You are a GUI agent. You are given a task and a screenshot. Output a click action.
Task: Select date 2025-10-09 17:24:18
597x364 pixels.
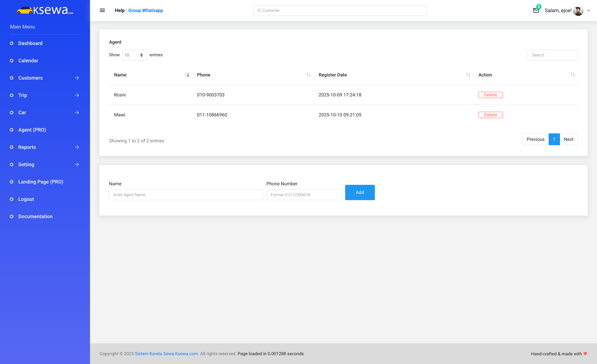click(x=340, y=95)
